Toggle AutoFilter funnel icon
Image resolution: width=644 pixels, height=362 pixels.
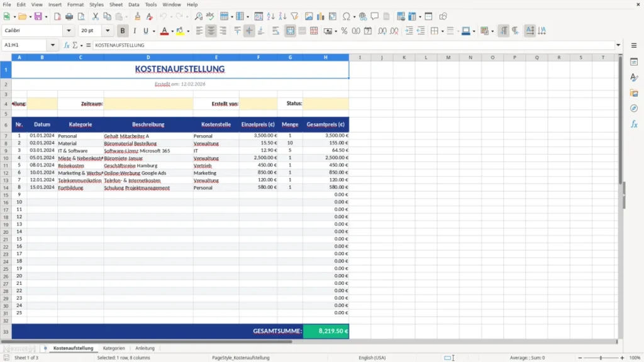294,16
